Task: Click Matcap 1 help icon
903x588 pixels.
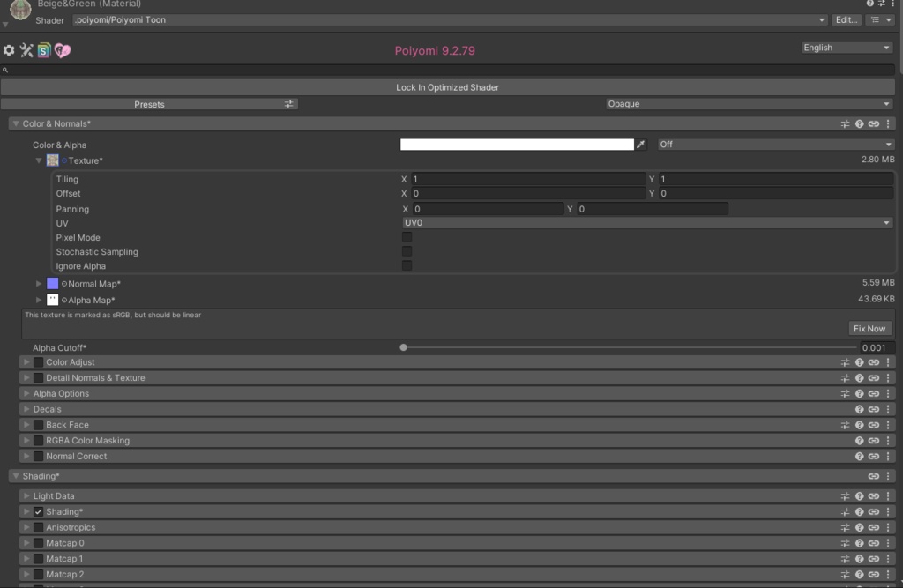Action: coord(859,558)
